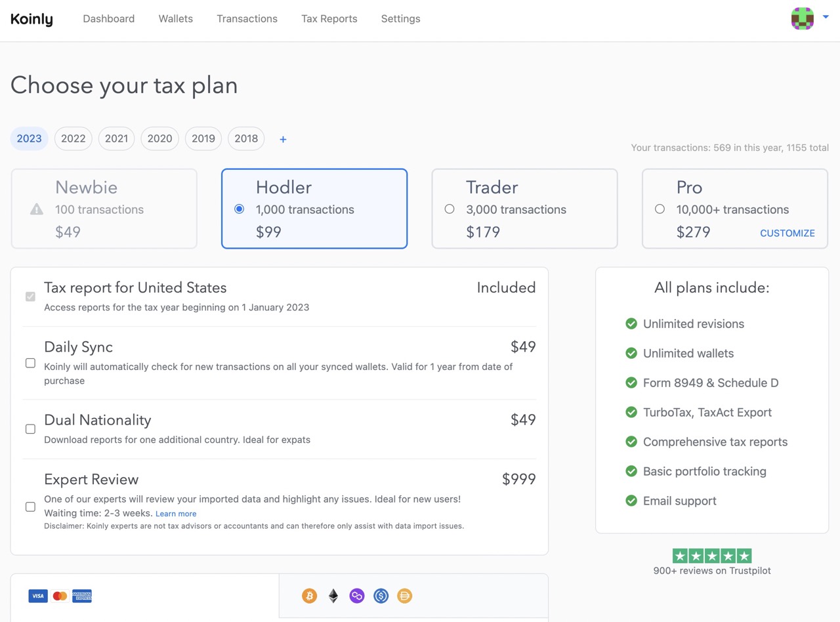
Task: Click the Dai stablecoin icon
Action: click(x=404, y=596)
